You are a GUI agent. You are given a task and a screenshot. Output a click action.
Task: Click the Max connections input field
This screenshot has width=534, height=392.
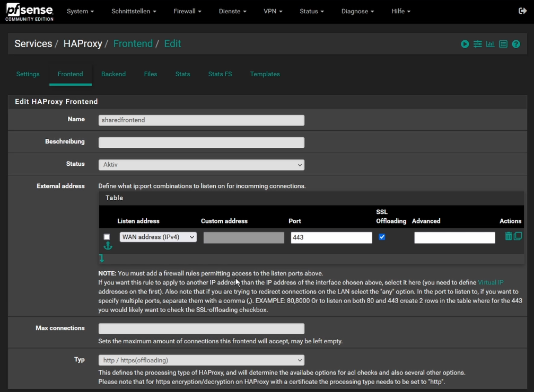[202, 329]
